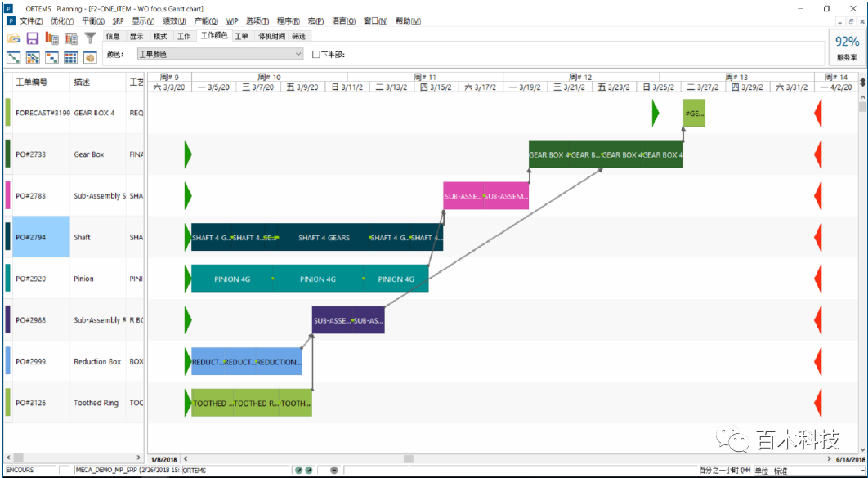Switch to the 停机时间 tab

coord(271,36)
